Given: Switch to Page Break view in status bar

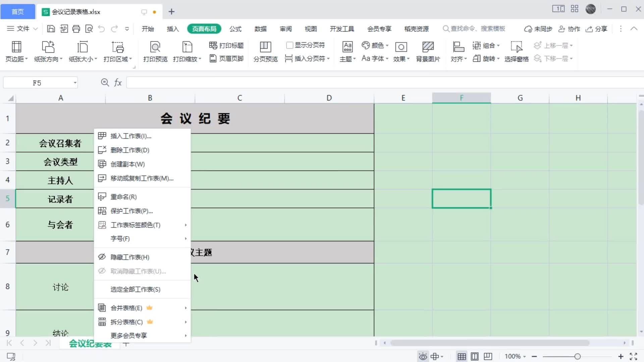Looking at the screenshot, I should (x=488, y=356).
